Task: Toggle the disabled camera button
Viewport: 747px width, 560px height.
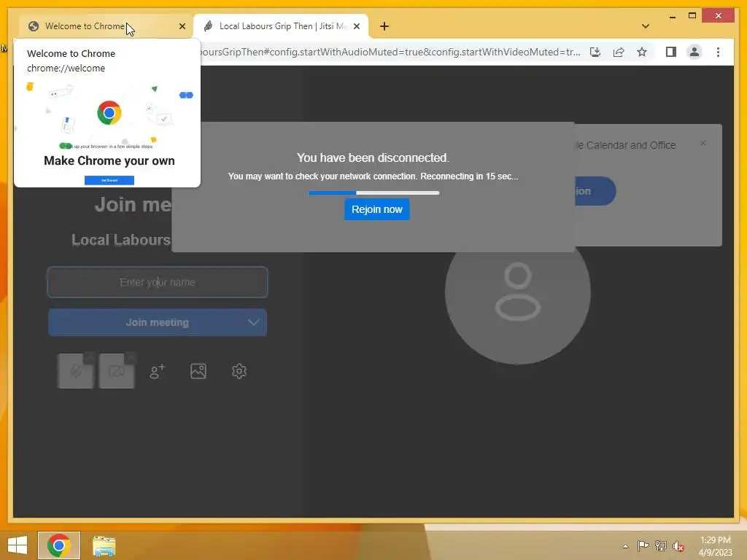Action: 116,371
